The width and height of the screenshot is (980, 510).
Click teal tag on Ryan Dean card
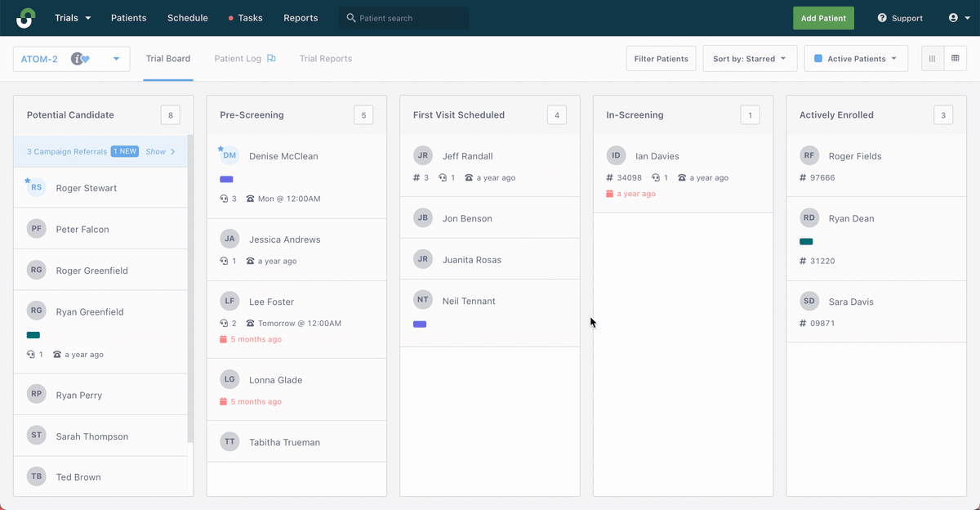coord(806,242)
